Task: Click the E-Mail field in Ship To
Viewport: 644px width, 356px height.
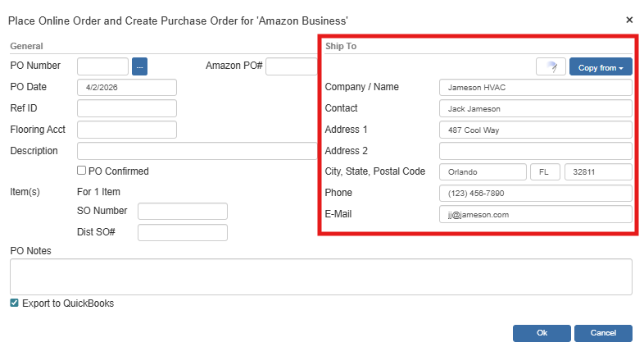Action: coord(535,214)
